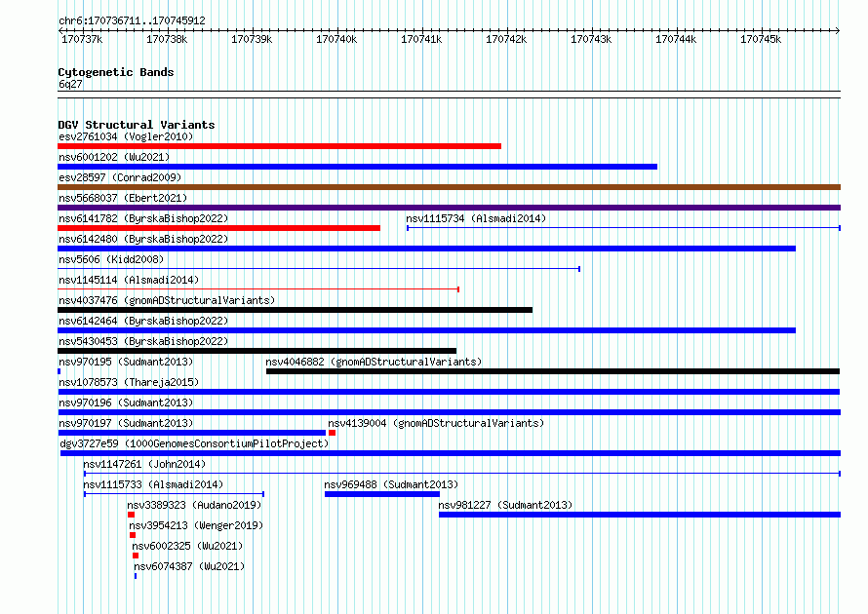This screenshot has height=614, width=868.
Task: Click the thin blue nsv1115734 line
Action: 624,228
